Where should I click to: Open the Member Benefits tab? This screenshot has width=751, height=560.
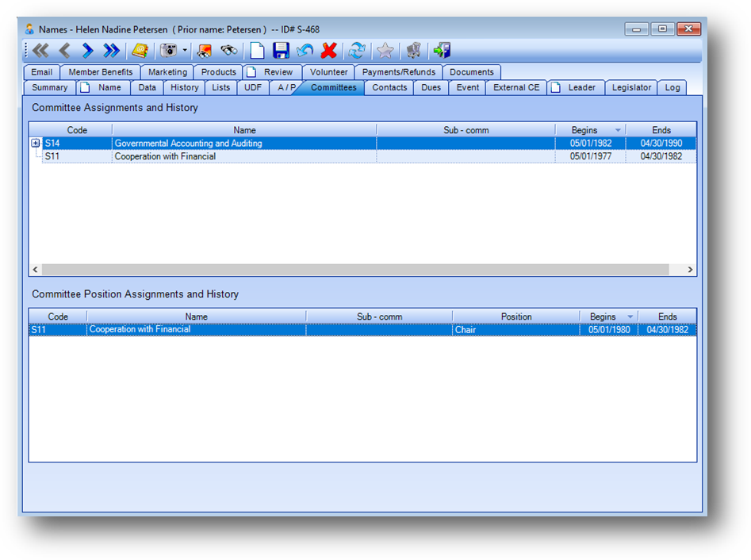pyautogui.click(x=101, y=72)
